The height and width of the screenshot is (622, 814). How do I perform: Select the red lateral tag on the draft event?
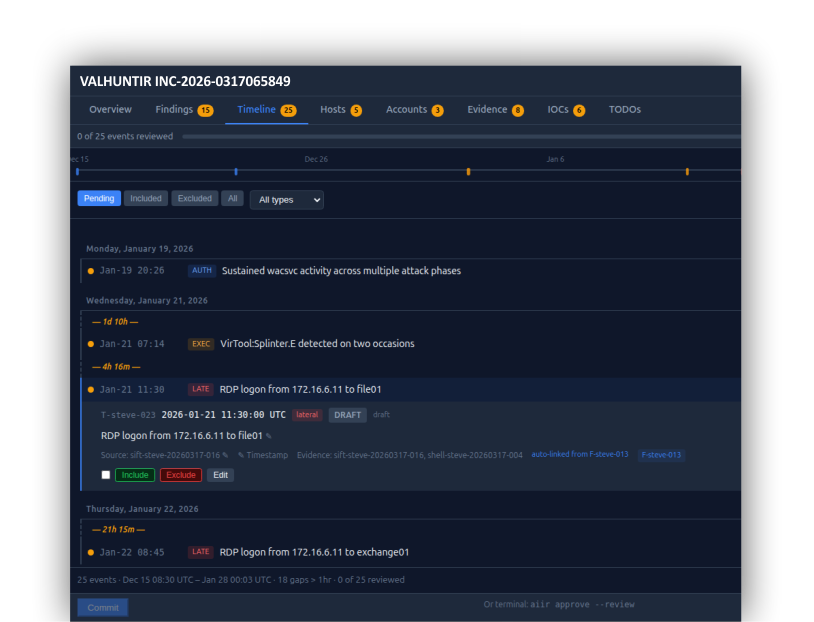(x=307, y=414)
